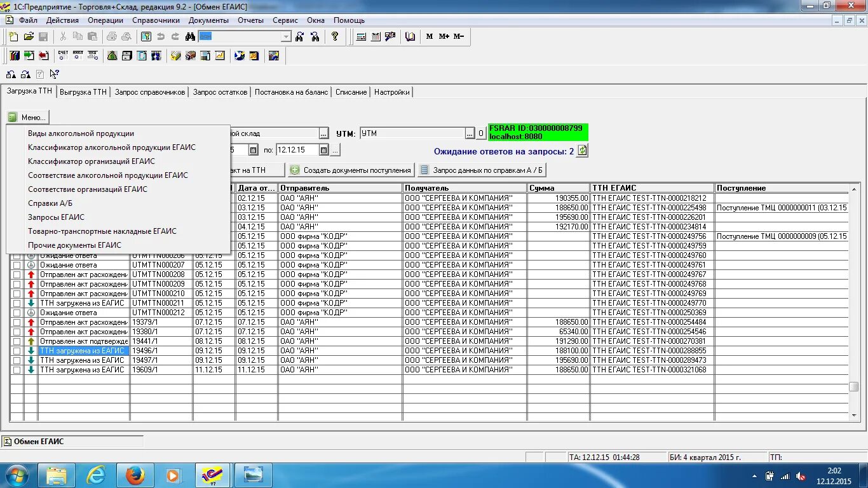Click the СЧЕТ invoice toolbar icon

tap(63, 56)
